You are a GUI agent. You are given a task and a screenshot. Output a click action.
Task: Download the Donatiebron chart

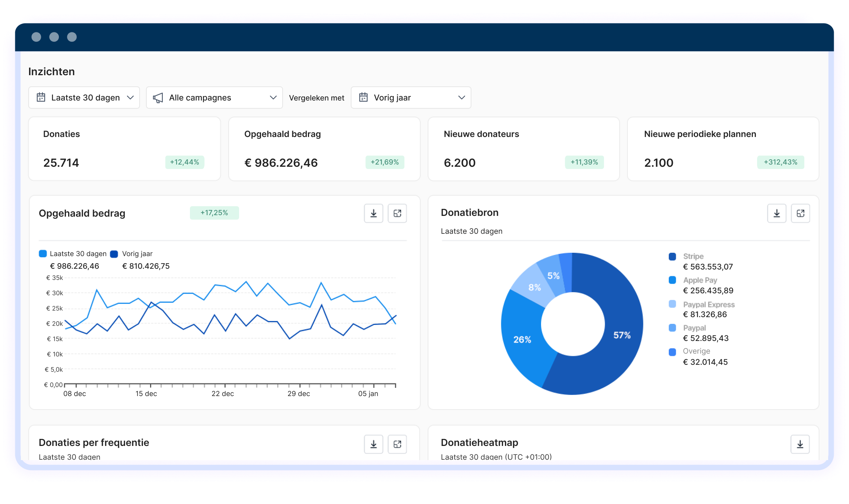coord(777,213)
